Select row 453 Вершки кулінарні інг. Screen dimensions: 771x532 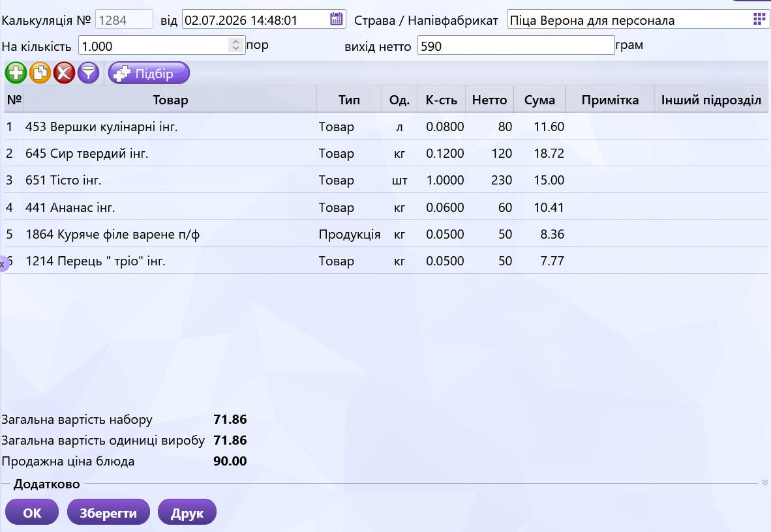click(386, 126)
